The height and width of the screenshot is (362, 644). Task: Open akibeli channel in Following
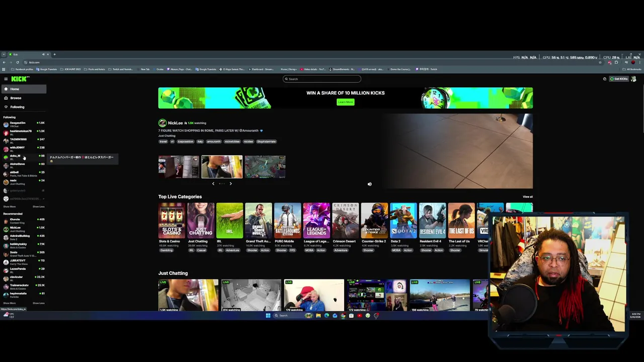click(x=24, y=173)
